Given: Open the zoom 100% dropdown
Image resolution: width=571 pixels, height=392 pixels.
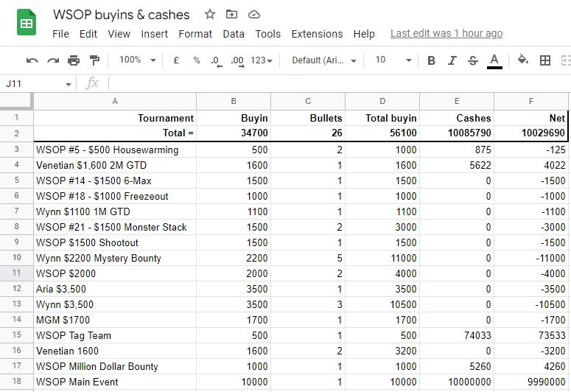Looking at the screenshot, I should click(138, 60).
